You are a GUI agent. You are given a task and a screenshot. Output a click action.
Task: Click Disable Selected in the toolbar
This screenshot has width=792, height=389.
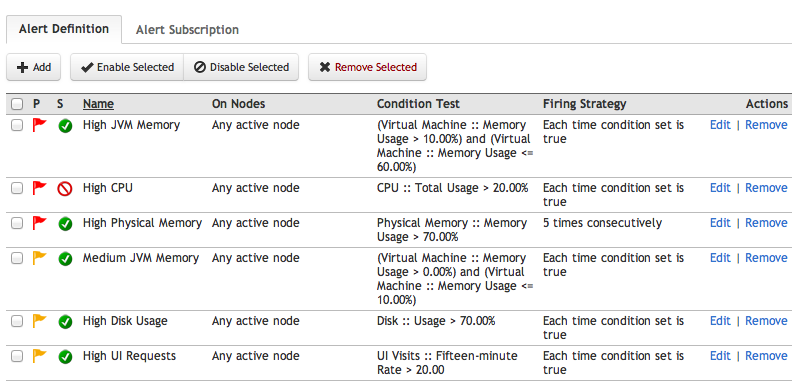[241, 67]
